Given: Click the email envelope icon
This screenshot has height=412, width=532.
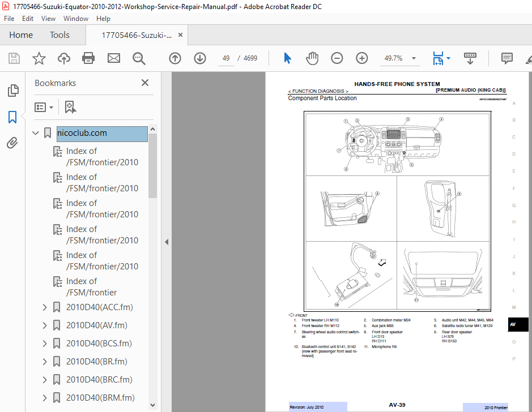Looking at the screenshot, I should [x=114, y=58].
